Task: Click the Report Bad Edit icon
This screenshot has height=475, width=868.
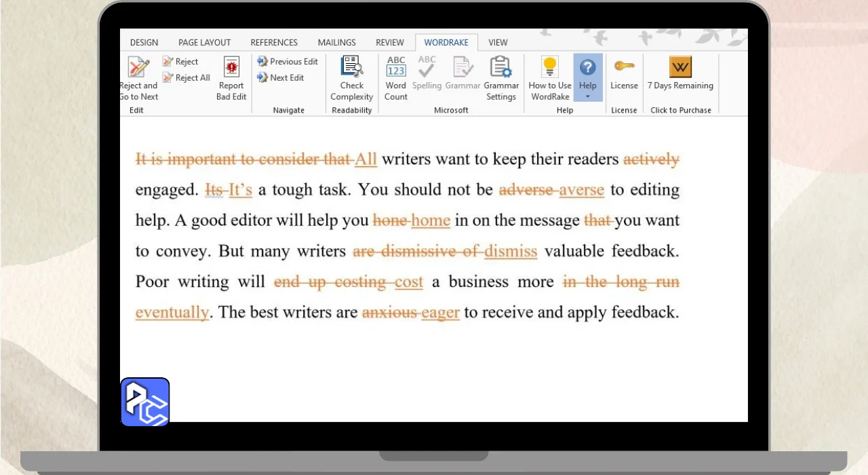Action: tap(231, 68)
